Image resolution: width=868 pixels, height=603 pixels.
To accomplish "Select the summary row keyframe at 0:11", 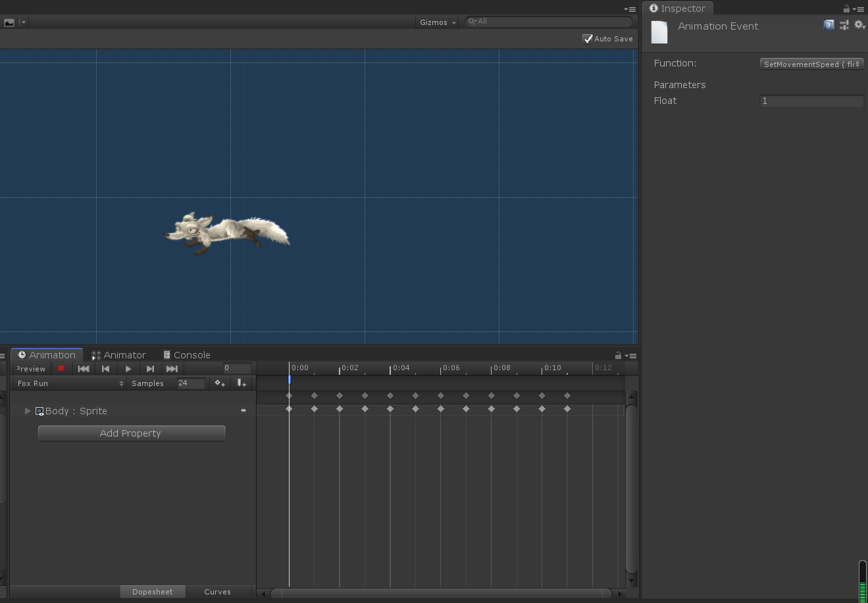I will click(567, 396).
